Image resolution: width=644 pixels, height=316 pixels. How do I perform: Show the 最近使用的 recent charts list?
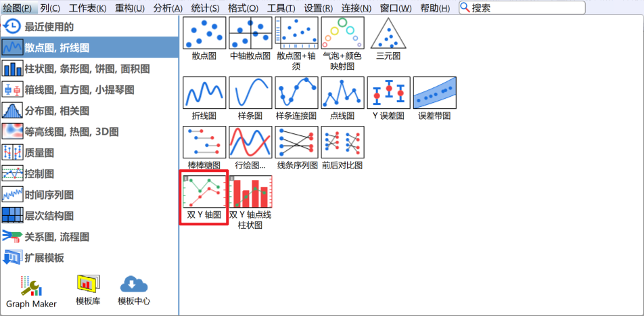click(x=49, y=26)
